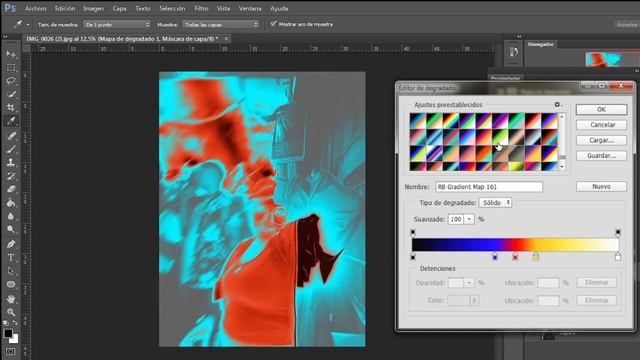
Task: Select the Lasso tool
Action: [x=11, y=81]
